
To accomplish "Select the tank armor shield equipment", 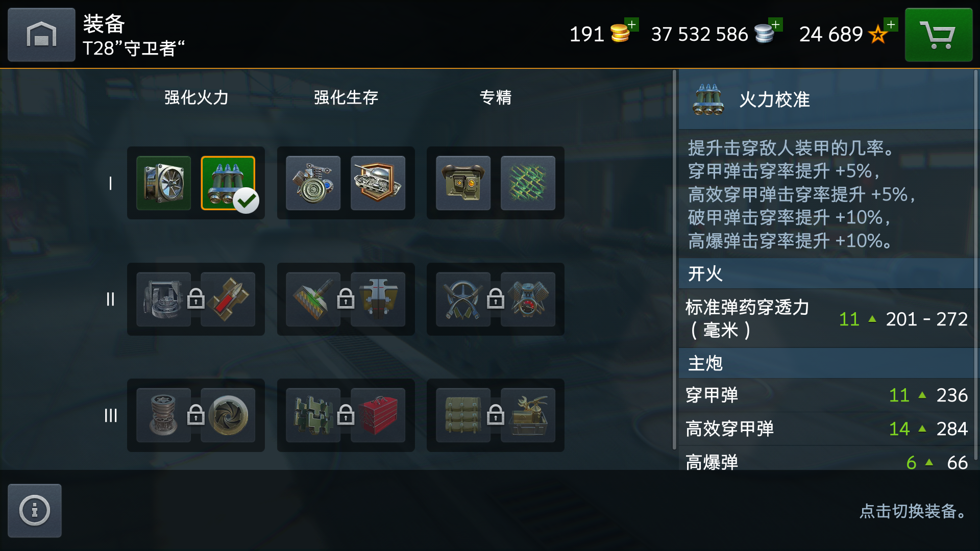I will click(x=378, y=183).
